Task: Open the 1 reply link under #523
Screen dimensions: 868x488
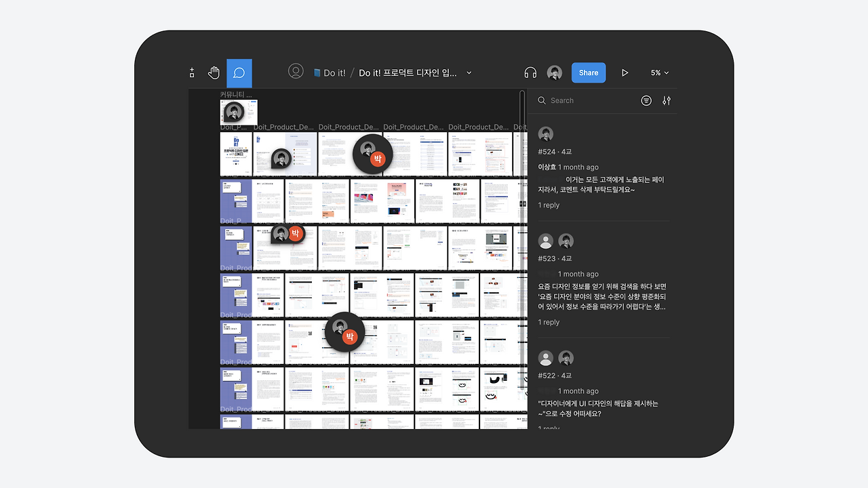Action: pyautogui.click(x=549, y=323)
